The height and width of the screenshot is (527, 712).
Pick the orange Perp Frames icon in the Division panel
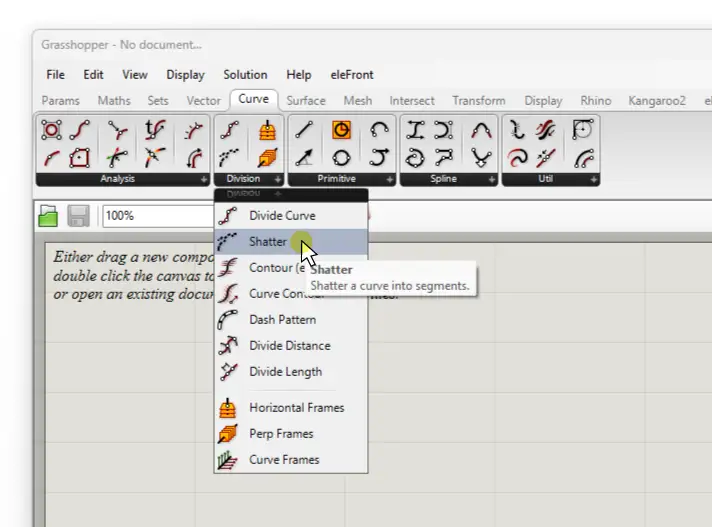tap(267, 158)
